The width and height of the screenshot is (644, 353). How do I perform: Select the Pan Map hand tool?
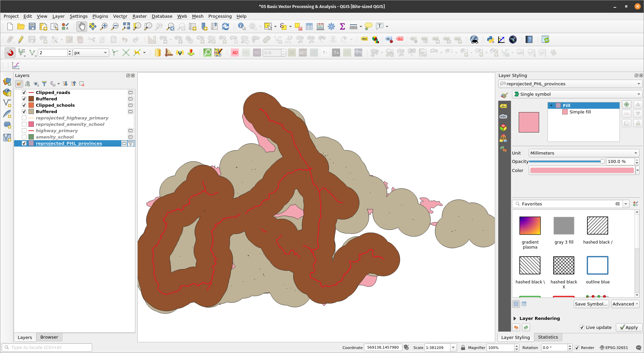81,26
